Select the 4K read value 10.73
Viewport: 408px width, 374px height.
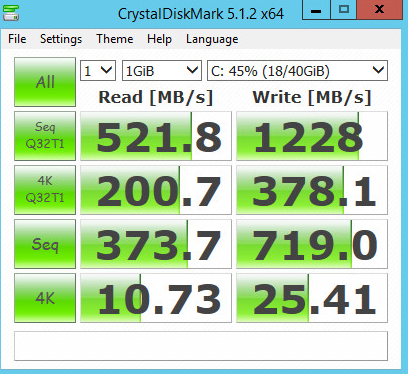coord(156,298)
